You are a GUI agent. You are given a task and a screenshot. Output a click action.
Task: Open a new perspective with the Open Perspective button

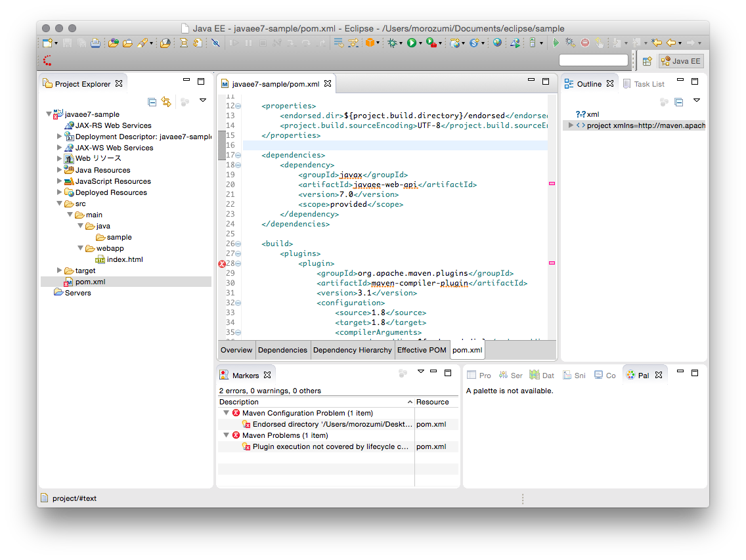click(647, 60)
